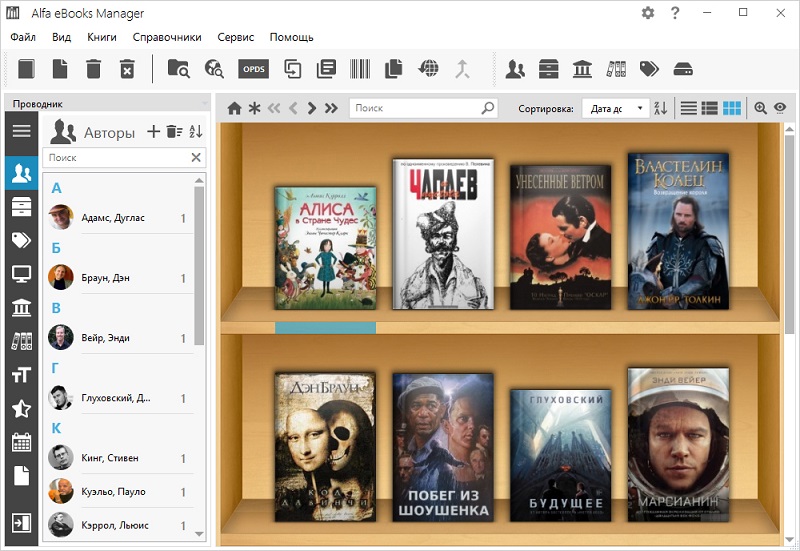The height and width of the screenshot is (551, 800).
Task: Select favorites star tab in sidebar
Action: click(21, 409)
